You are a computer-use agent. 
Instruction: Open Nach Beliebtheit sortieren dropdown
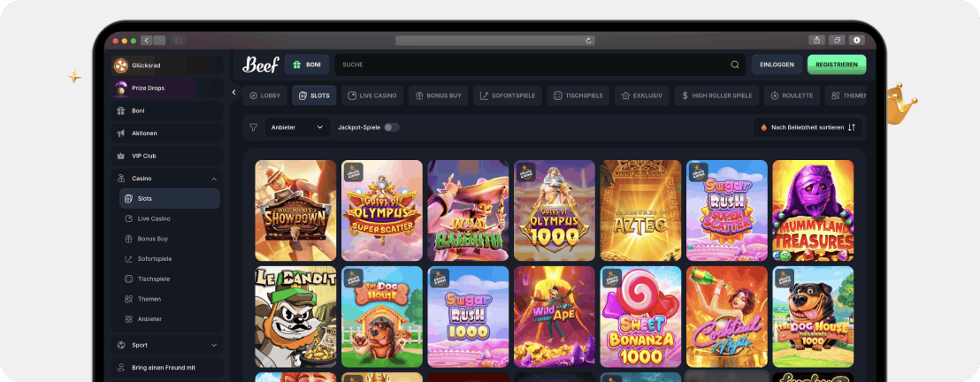click(x=808, y=127)
